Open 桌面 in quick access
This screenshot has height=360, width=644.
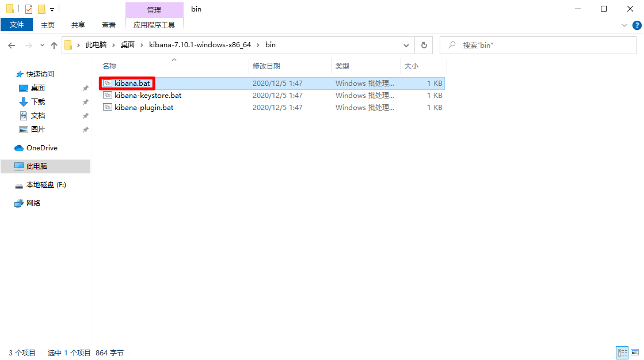[x=38, y=88]
